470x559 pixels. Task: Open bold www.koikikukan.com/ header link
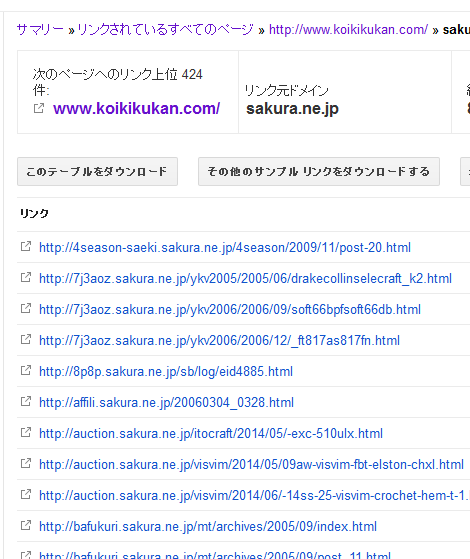[137, 108]
